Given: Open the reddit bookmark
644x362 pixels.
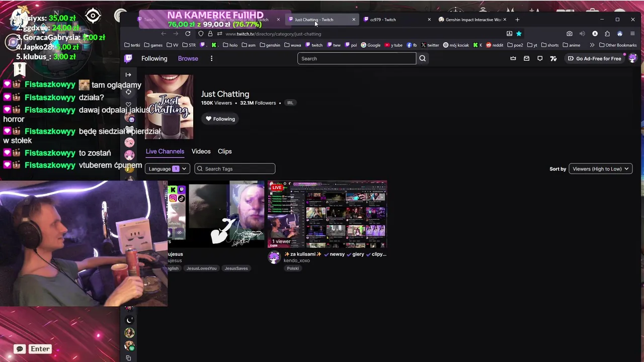Looking at the screenshot, I should 495,45.
